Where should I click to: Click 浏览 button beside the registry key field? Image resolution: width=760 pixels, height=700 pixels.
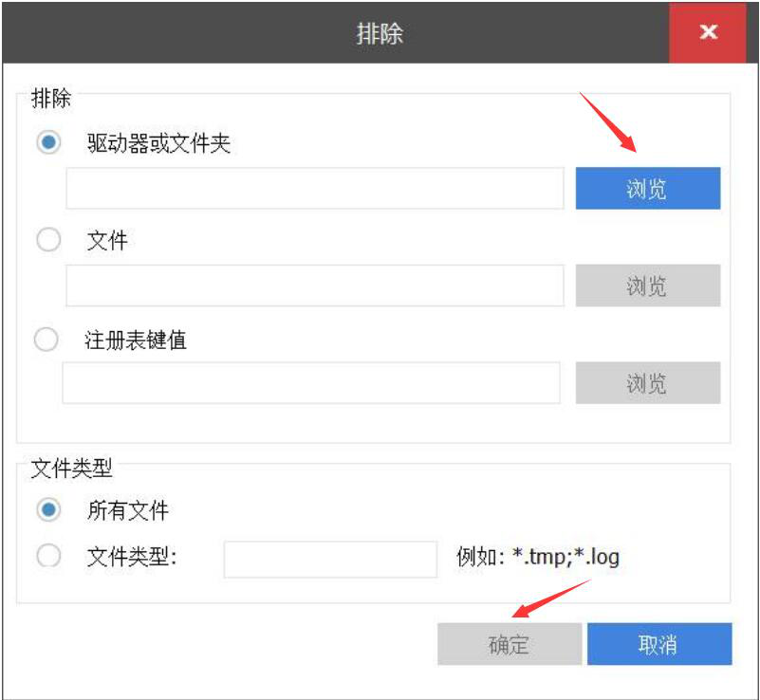(647, 383)
